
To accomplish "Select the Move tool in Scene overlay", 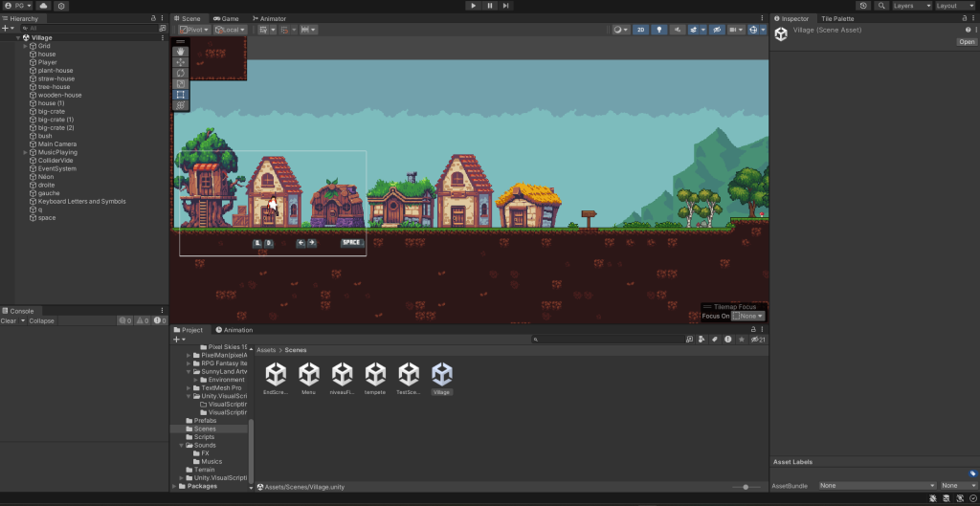I will (x=180, y=62).
